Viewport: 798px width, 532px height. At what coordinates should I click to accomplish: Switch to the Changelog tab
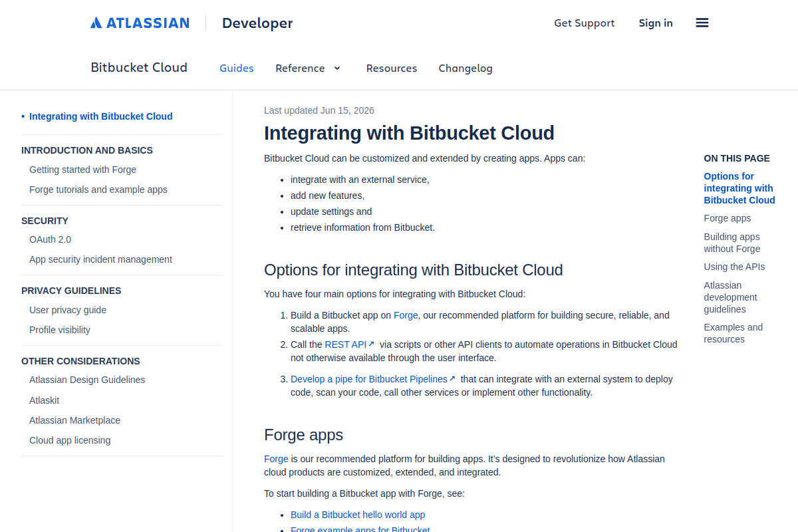465,68
